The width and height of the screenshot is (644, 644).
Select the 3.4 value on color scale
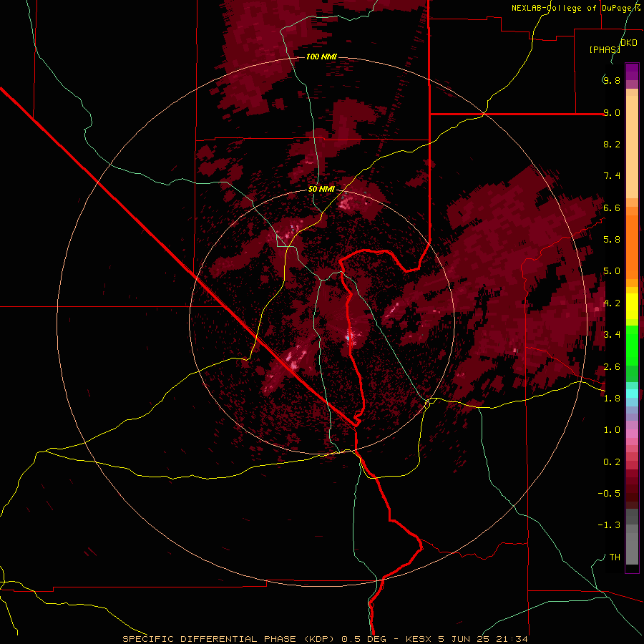(612, 335)
